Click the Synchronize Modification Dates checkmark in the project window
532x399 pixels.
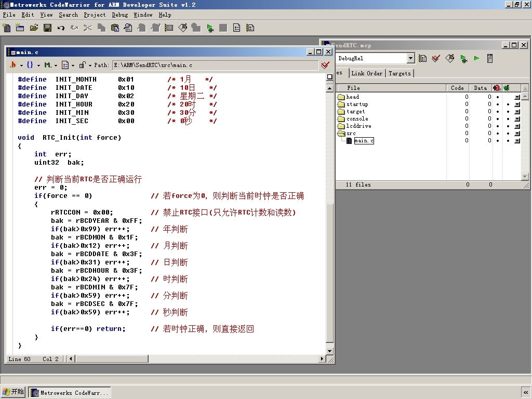[436, 58]
